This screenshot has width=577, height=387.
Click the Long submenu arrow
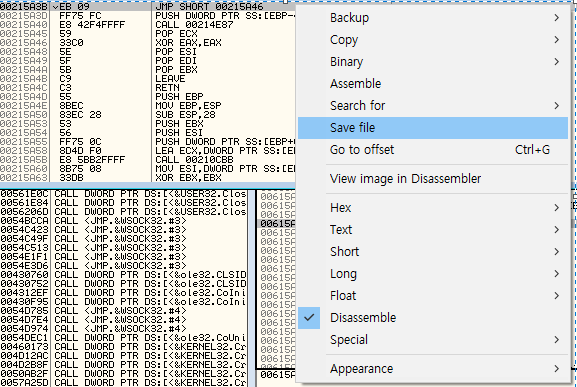[556, 274]
